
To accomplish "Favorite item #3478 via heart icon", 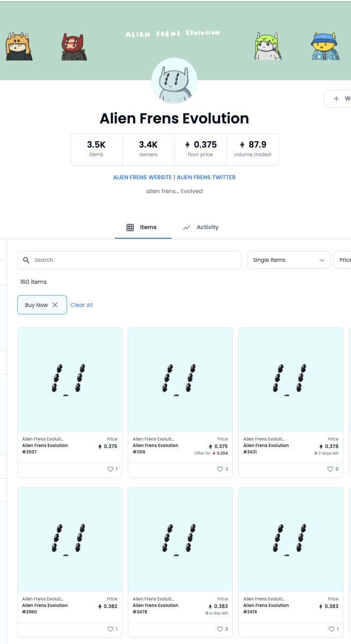I will pos(220,629).
